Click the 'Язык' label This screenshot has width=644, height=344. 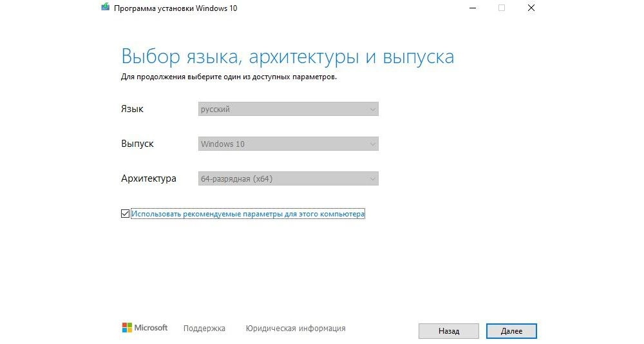tap(132, 109)
